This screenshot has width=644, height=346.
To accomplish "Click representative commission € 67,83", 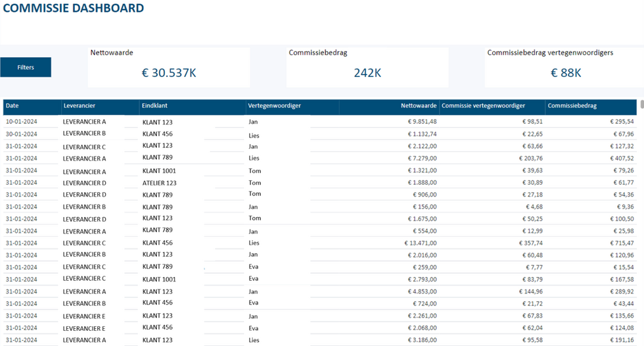I will point(532,316).
